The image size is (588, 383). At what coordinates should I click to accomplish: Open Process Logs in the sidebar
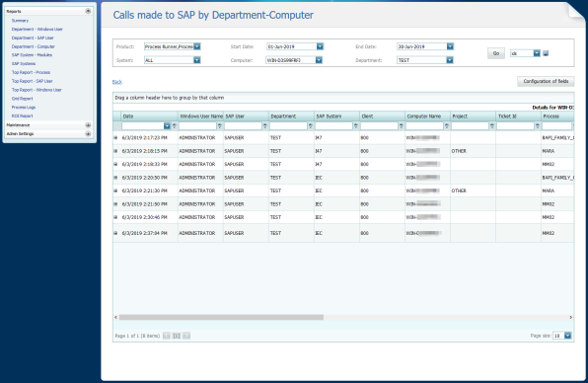(24, 108)
